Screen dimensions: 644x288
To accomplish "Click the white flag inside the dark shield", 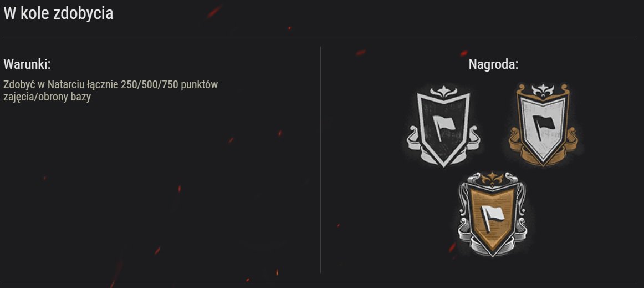I will (444, 127).
